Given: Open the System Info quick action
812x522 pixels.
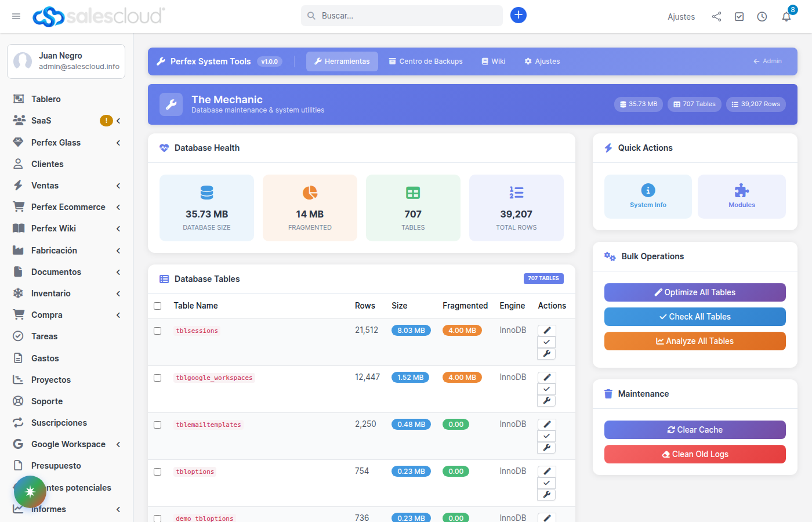Looking at the screenshot, I should coord(648,197).
